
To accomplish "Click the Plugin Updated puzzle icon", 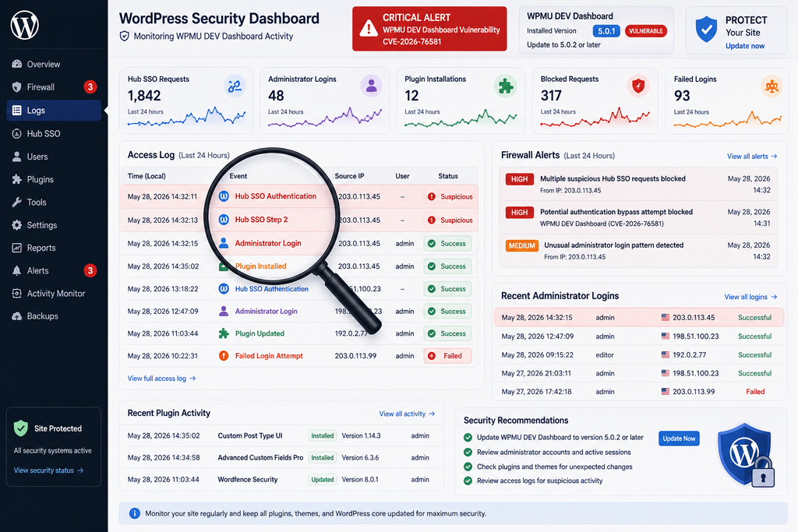I will [224, 333].
